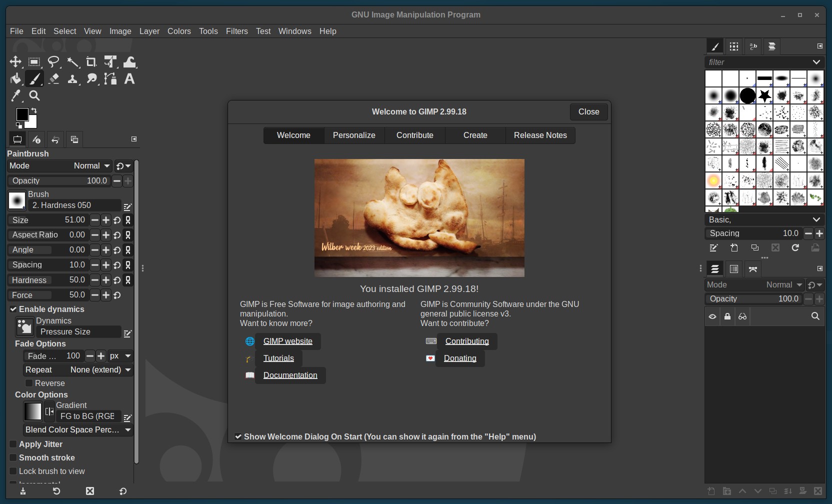
Task: Select the Rectangle Select tool
Action: coord(34,62)
